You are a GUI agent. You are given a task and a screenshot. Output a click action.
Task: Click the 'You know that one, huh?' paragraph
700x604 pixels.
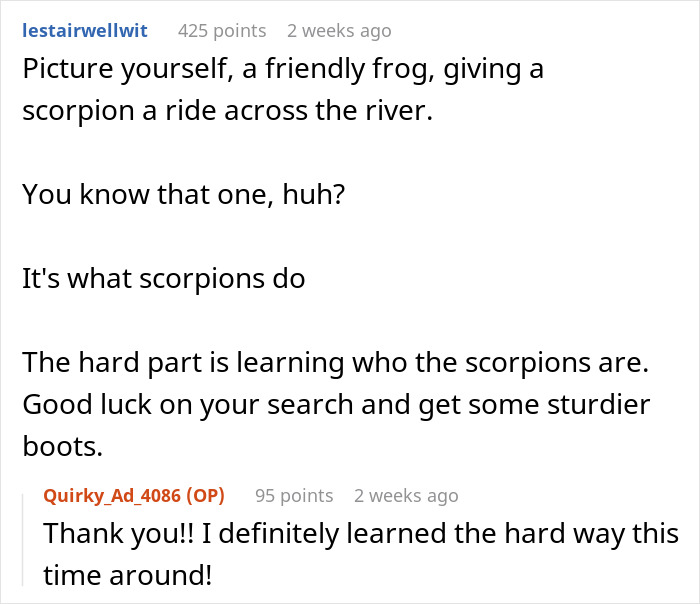click(183, 195)
